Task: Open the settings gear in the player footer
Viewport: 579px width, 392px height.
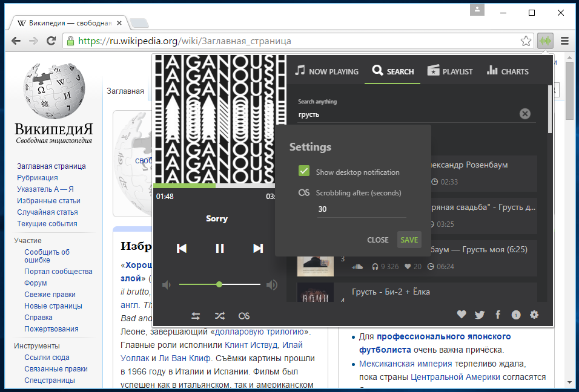Action: [x=534, y=315]
